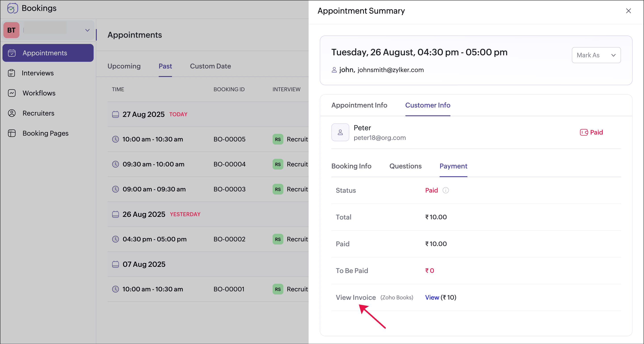This screenshot has width=644, height=344.
Task: Click the Interviews sidebar icon
Action: point(11,73)
